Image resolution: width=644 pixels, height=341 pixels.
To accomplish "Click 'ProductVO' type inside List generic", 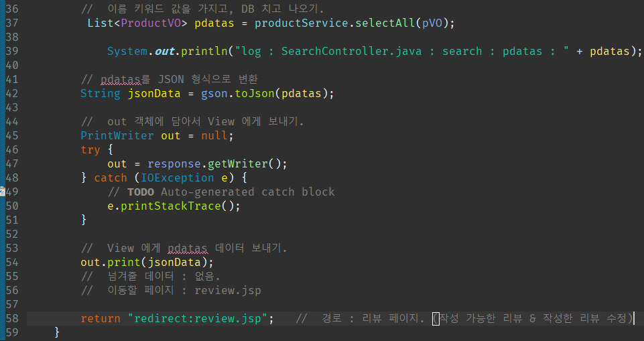I will pos(151,23).
